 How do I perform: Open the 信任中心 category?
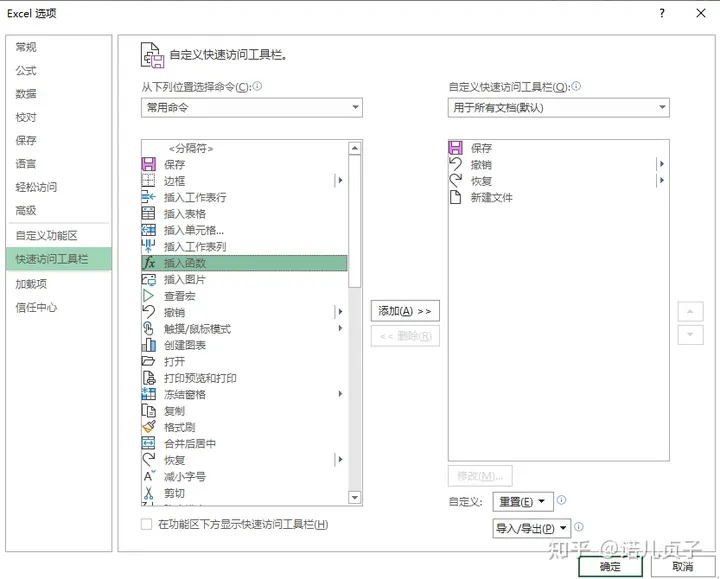pos(59,307)
